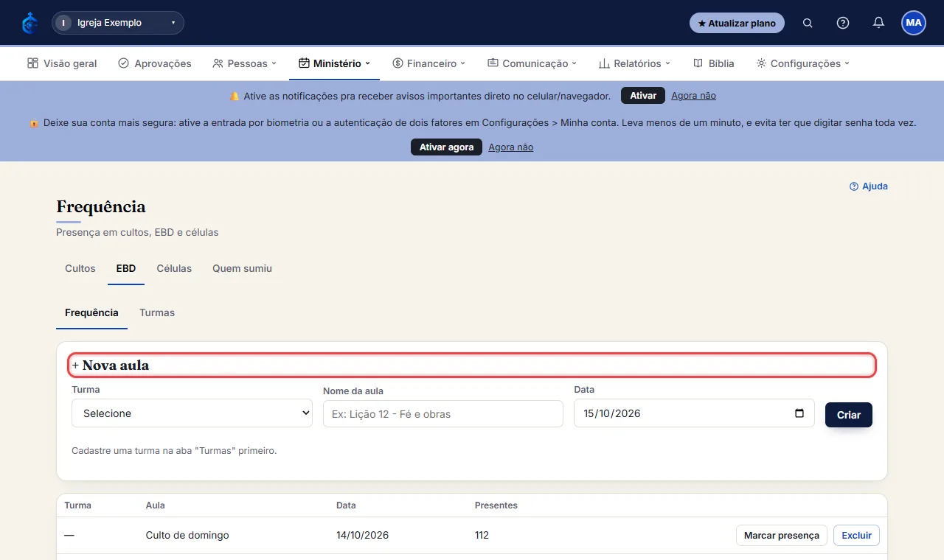Screen dimensions: 944x560
Task: Click the Presentes value 112
Action: [x=482, y=535]
